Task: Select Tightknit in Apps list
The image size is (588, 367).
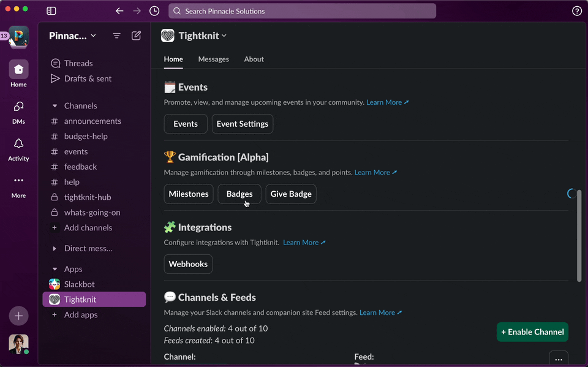Action: tap(94, 300)
